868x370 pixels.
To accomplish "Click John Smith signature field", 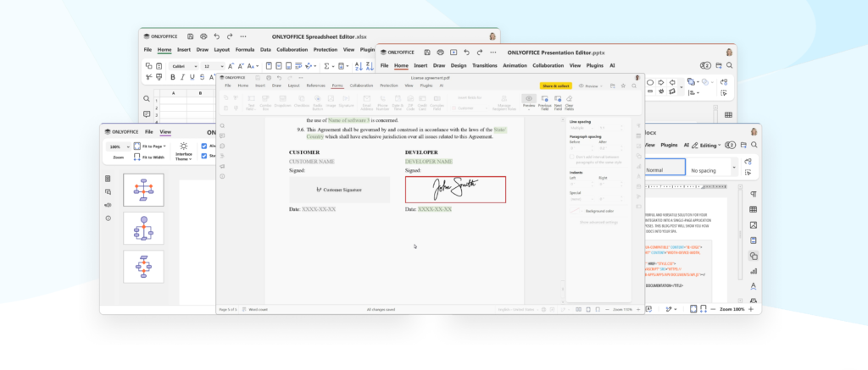I will click(x=455, y=190).
